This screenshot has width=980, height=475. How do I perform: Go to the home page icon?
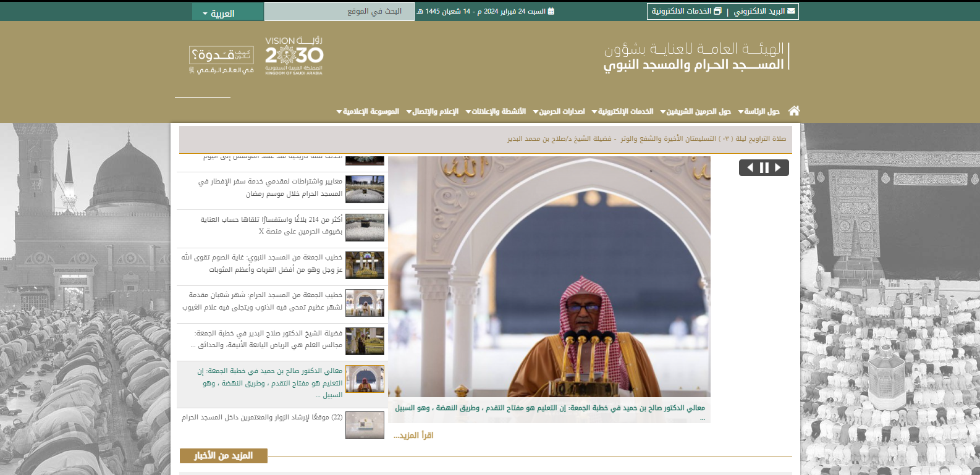click(x=794, y=111)
